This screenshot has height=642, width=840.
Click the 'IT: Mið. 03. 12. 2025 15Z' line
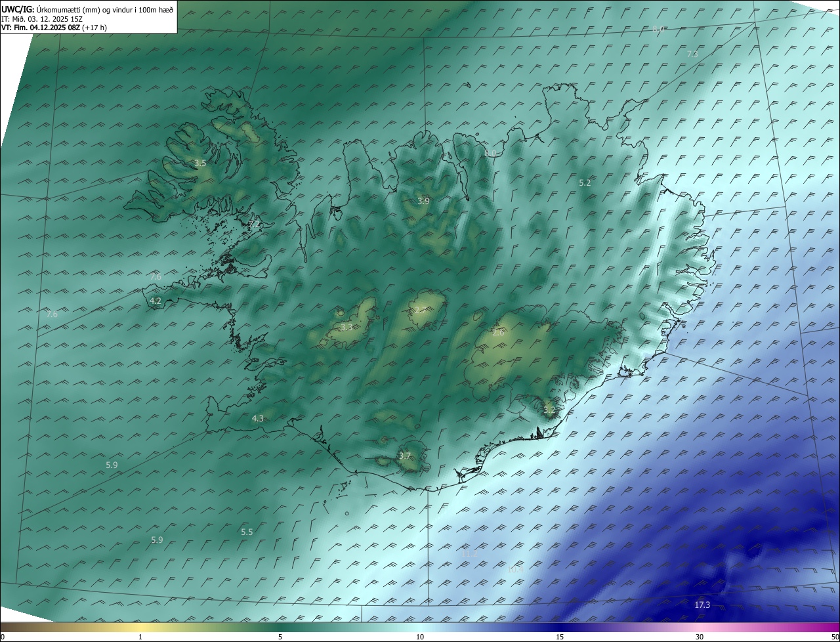click(x=42, y=19)
